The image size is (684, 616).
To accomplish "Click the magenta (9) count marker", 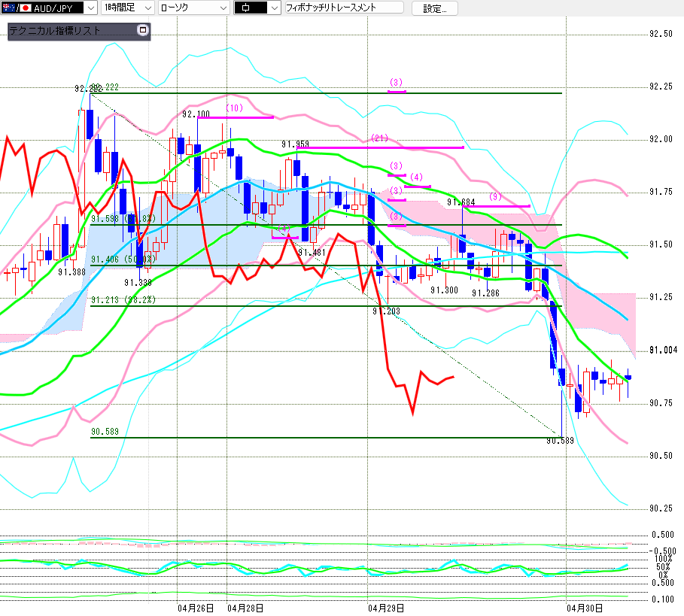I will point(495,196).
